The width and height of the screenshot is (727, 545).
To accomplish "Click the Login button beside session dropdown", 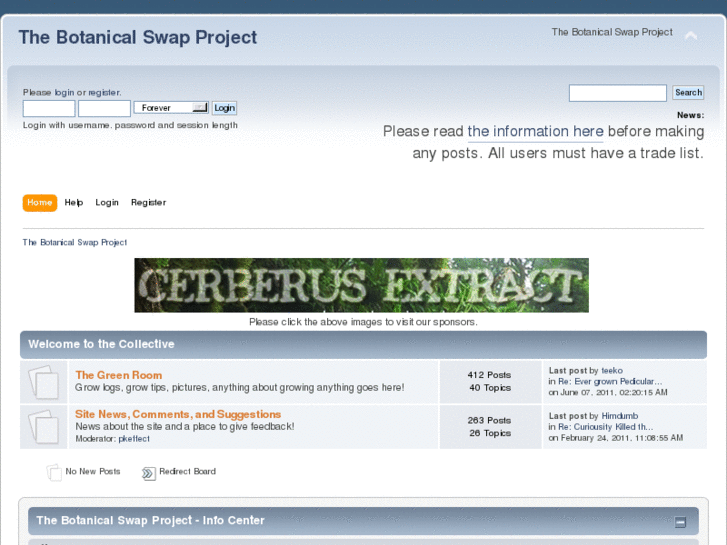I will click(x=224, y=108).
